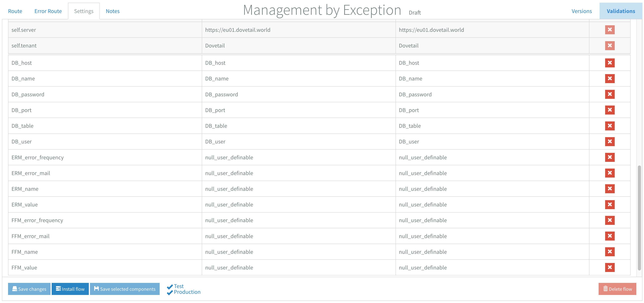Click the ERM_value production value cell
Image resolution: width=644 pixels, height=303 pixels.
point(492,205)
